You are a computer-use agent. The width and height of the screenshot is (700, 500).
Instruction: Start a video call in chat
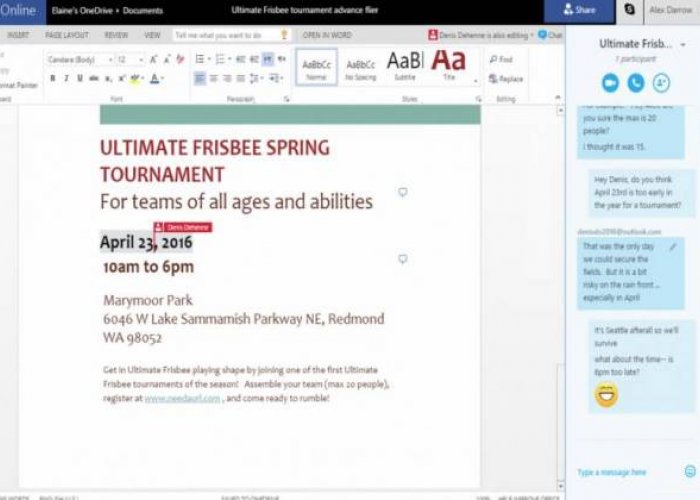click(x=610, y=83)
